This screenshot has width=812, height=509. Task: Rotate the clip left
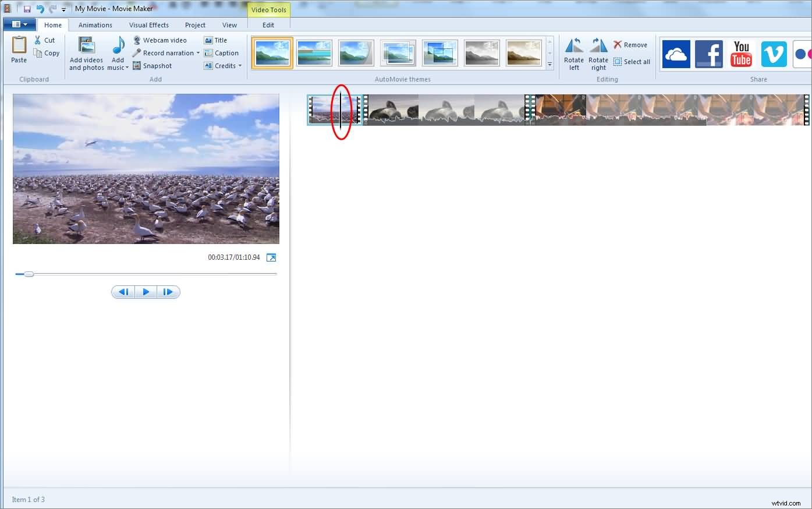(x=574, y=54)
